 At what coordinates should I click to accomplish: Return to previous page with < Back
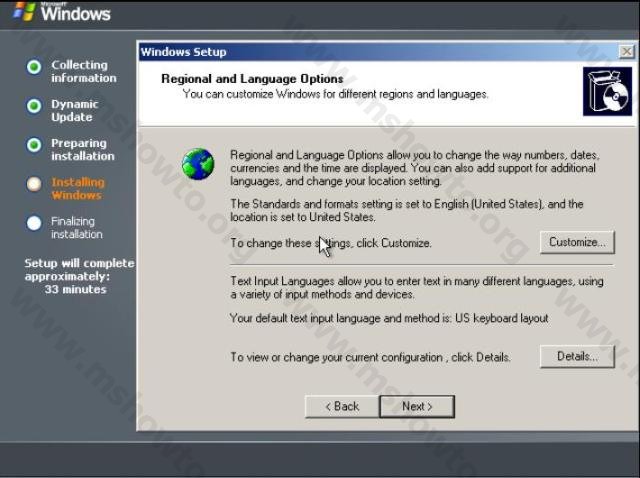(342, 407)
